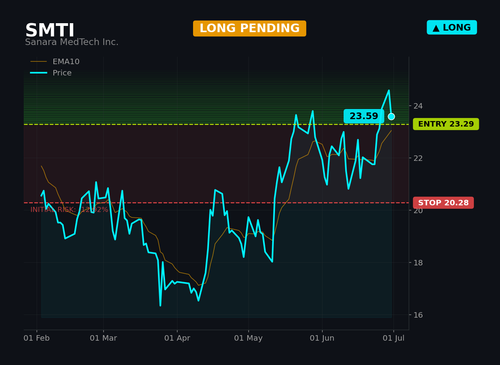
Task: Click the 24 price axis tick
Action: 418,106
